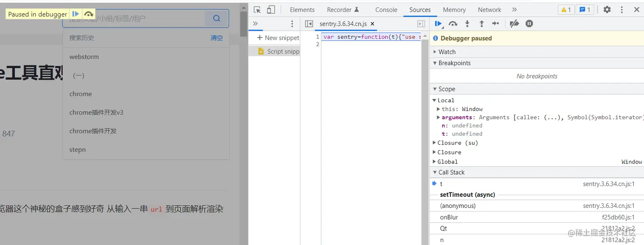Image resolution: width=644 pixels, height=245 pixels.
Task: Show more DevTools tabs chevron
Action: (x=515, y=9)
